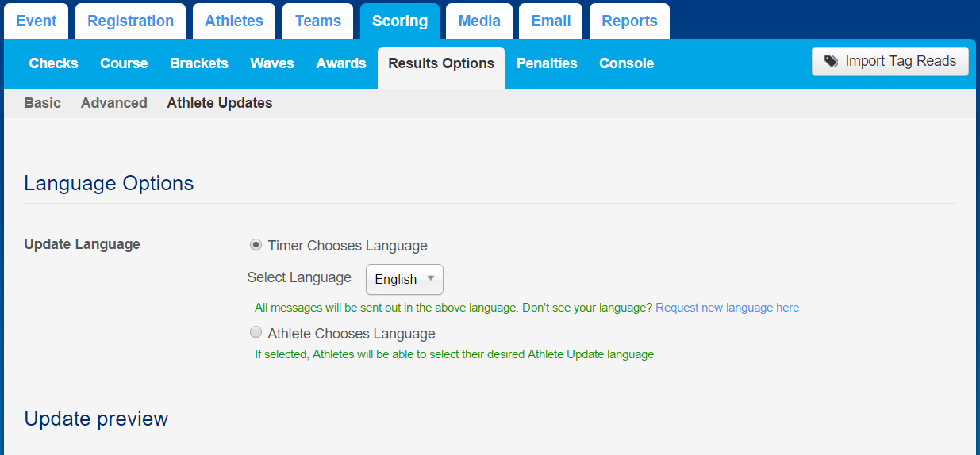980x455 pixels.
Task: Open the Advanced sub-tab
Action: (x=114, y=103)
